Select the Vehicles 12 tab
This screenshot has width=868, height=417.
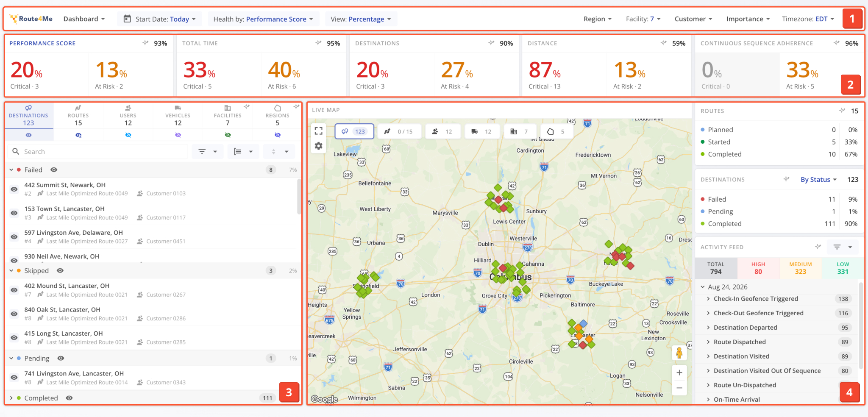[178, 115]
